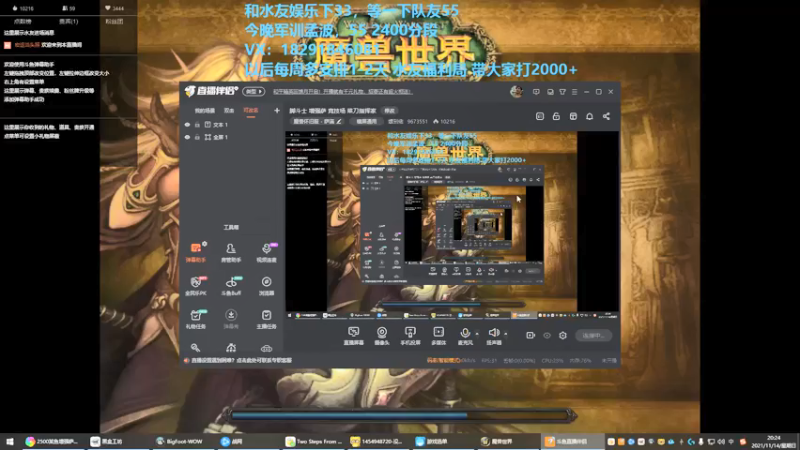Image resolution: width=800 pixels, height=450 pixels.
Task: Click the magnifier tool in the last toolbox row
Action: tap(195, 348)
